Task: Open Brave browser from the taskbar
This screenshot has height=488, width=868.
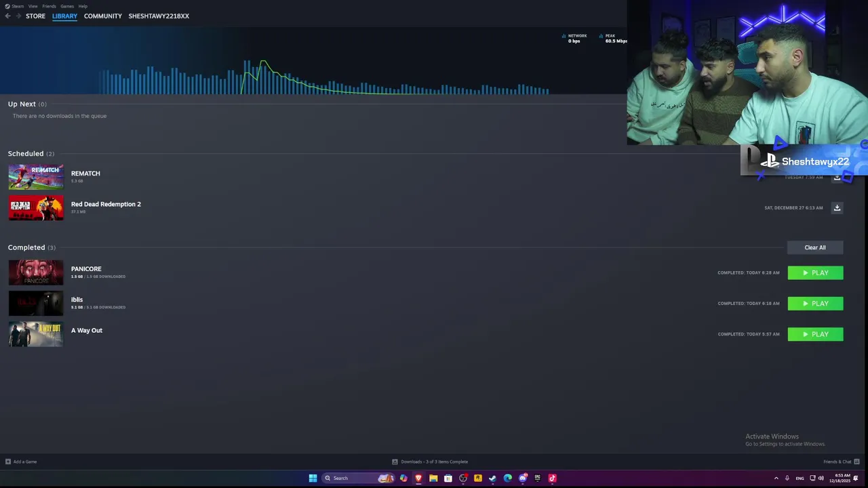Action: pyautogui.click(x=418, y=478)
